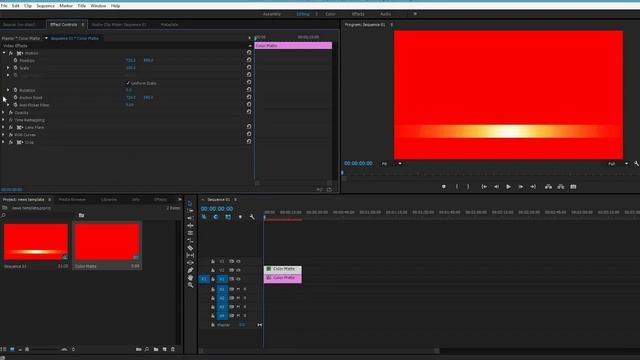This screenshot has width=640, height=360.
Task: Expand the Lens Flare effect
Action: [3, 127]
